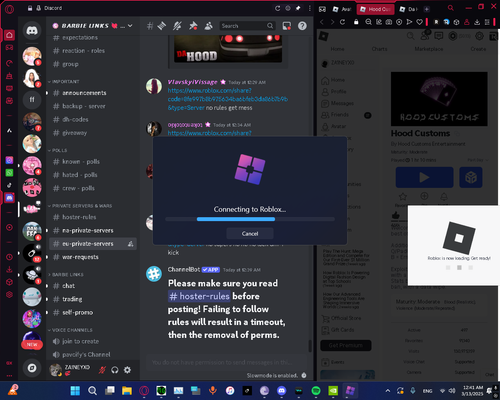
Task: Open Discord User Settings gear
Action: point(127,370)
